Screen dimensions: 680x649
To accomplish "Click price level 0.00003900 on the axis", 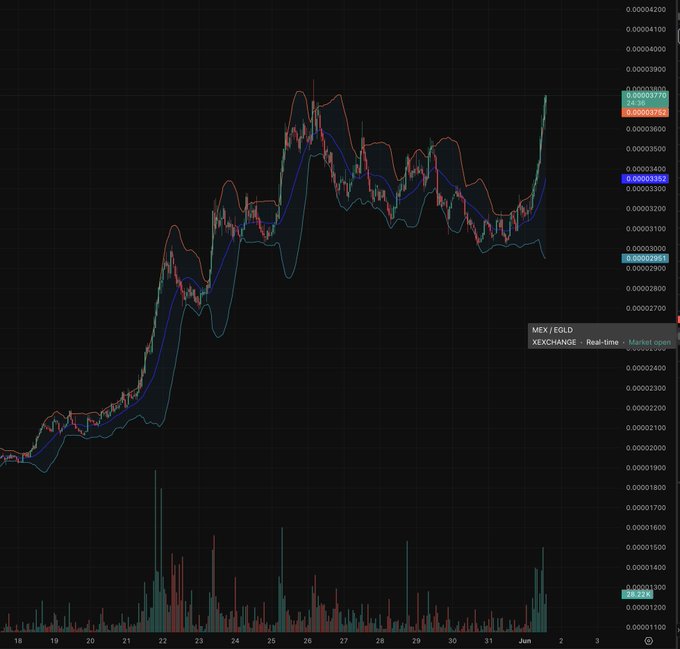I will [646, 69].
